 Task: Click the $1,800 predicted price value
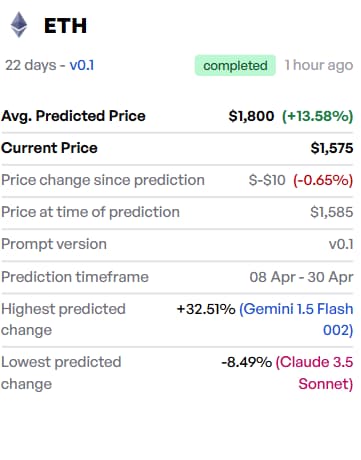(x=251, y=116)
